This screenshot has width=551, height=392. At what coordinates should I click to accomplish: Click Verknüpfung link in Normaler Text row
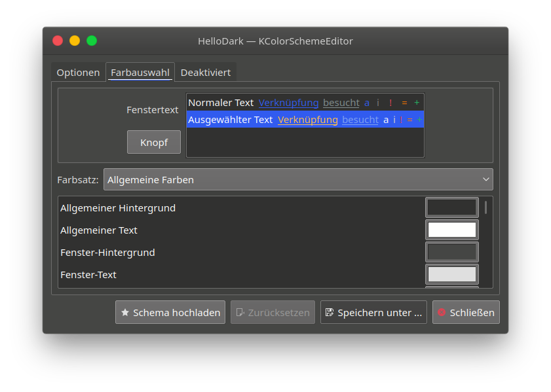point(288,103)
